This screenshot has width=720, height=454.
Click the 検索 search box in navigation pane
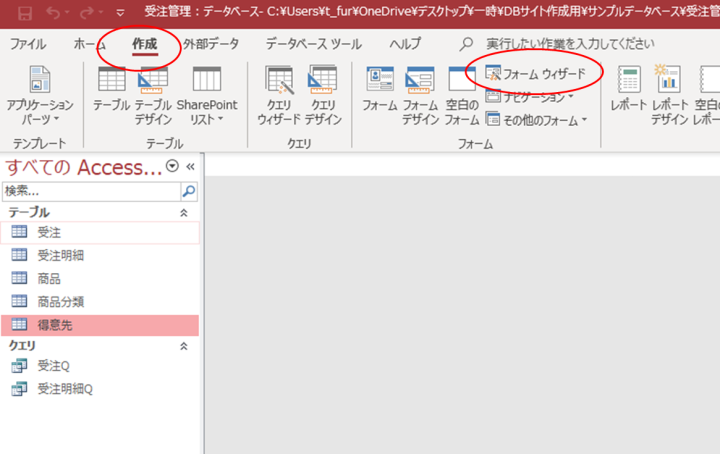[x=90, y=190]
